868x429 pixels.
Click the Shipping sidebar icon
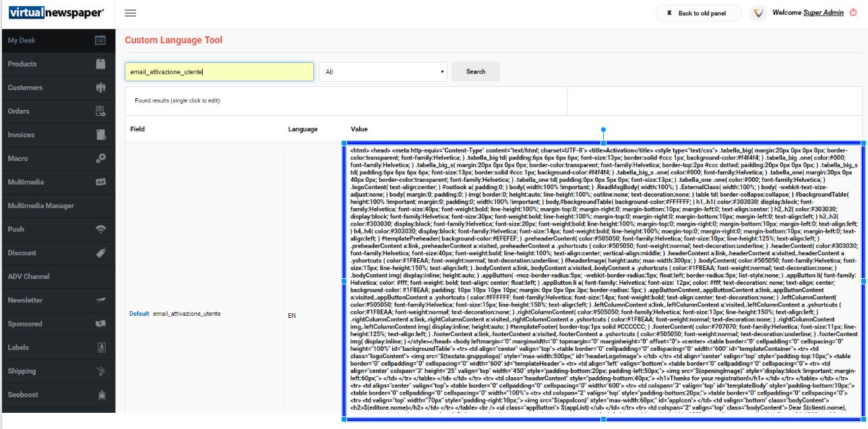tap(100, 371)
